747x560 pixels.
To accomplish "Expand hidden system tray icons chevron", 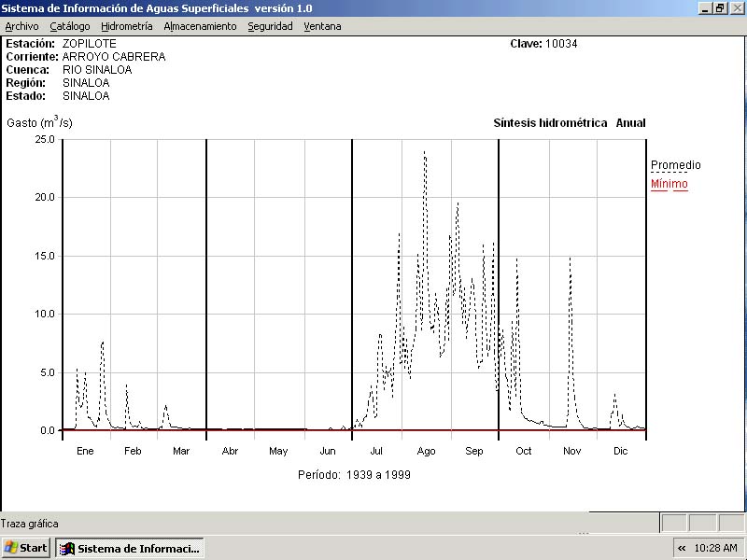I will coord(682,548).
